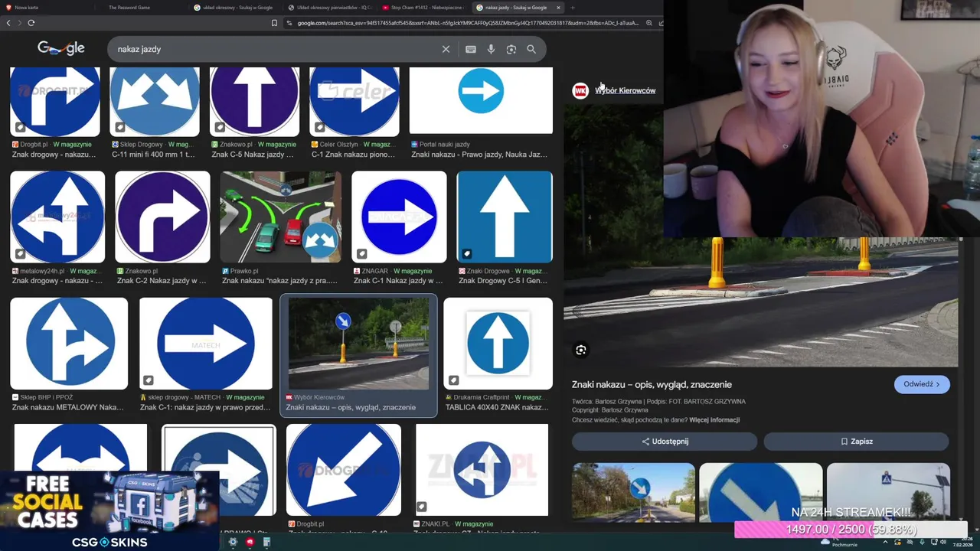Switch to 'układ okresowy - Szukaj w Google' tab
Viewport: 980px width, 551px height.
pyautogui.click(x=235, y=7)
